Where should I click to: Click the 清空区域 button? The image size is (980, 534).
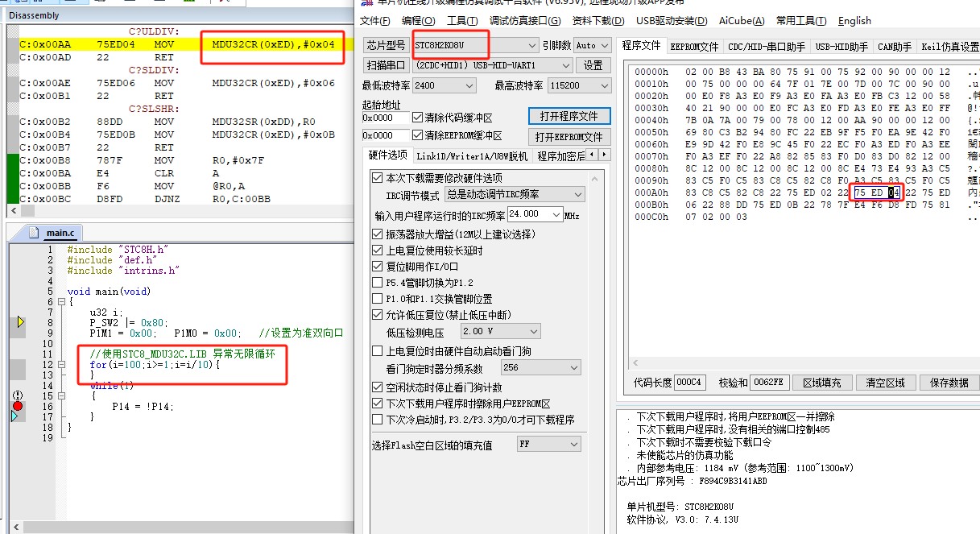(x=885, y=383)
